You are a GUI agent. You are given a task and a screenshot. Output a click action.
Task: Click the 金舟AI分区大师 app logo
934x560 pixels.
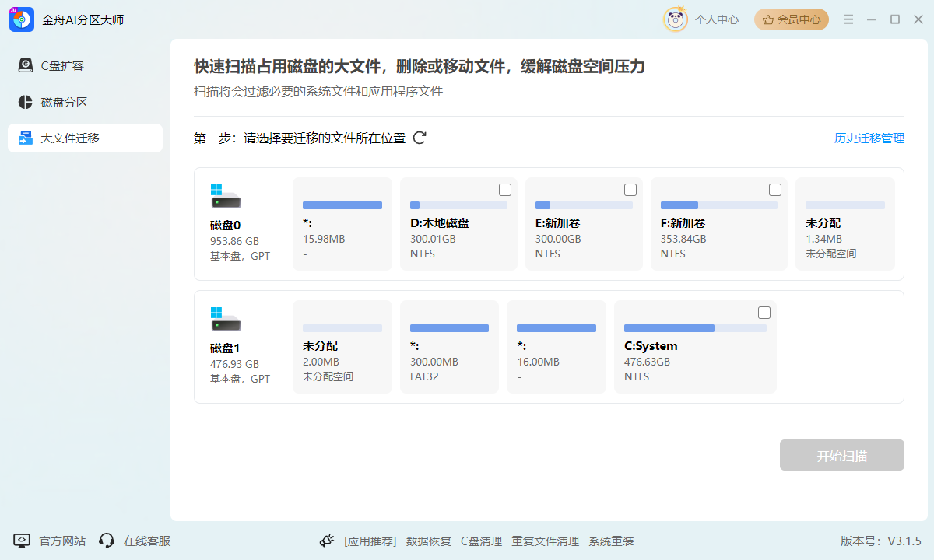pos(20,19)
